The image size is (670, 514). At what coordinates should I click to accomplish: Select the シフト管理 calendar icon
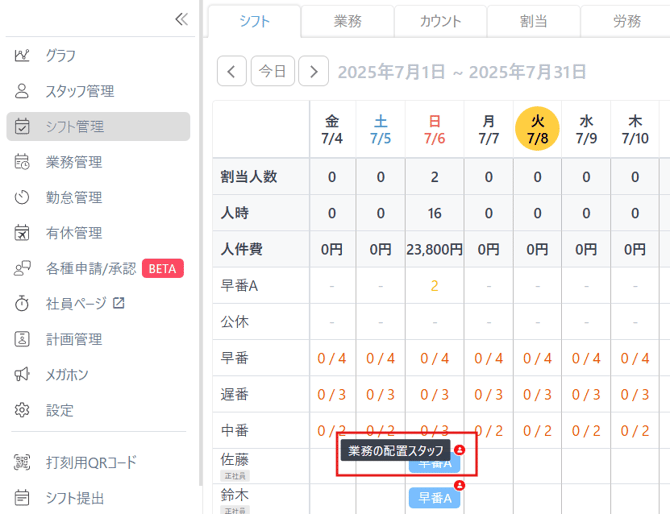(23, 127)
